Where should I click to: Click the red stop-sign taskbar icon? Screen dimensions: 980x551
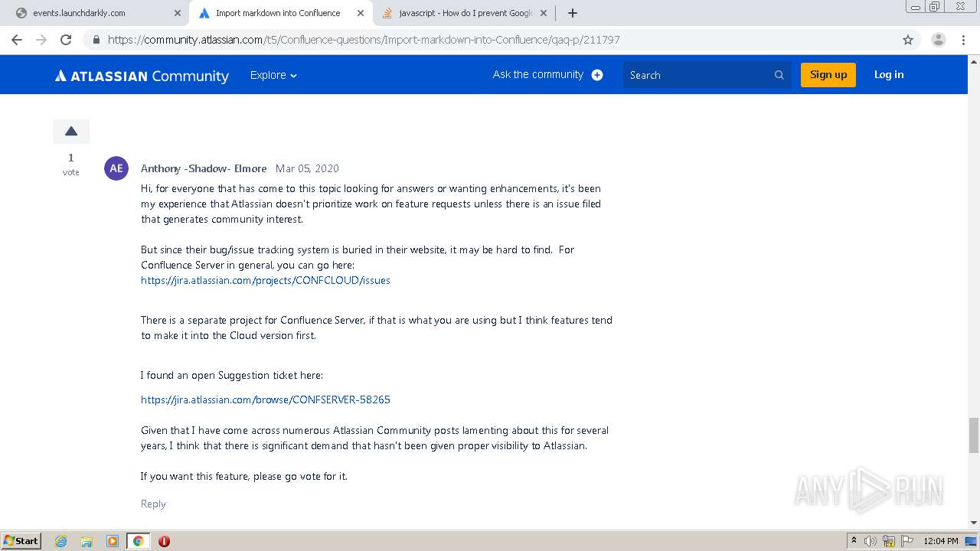tap(164, 541)
